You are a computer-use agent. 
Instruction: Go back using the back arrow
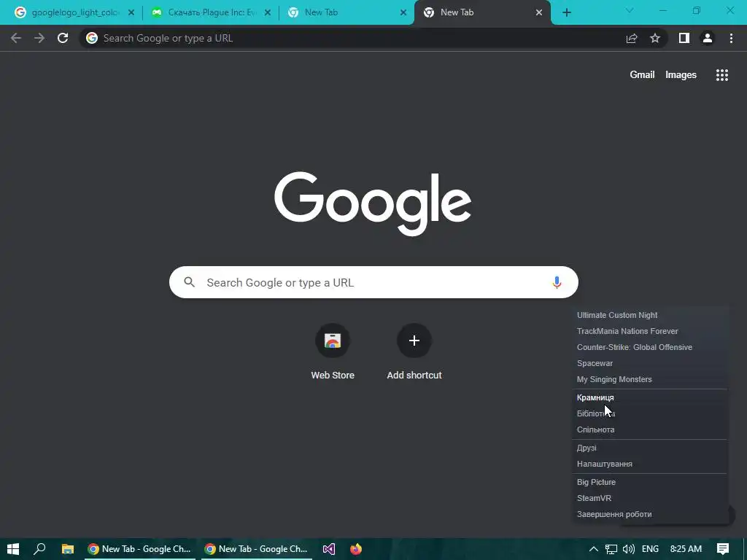pyautogui.click(x=16, y=38)
